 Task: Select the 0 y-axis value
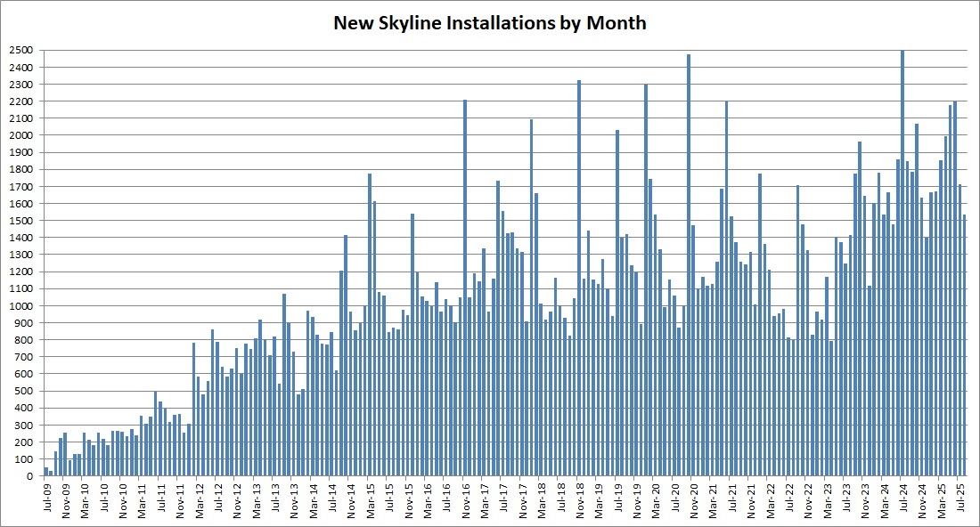(30, 475)
